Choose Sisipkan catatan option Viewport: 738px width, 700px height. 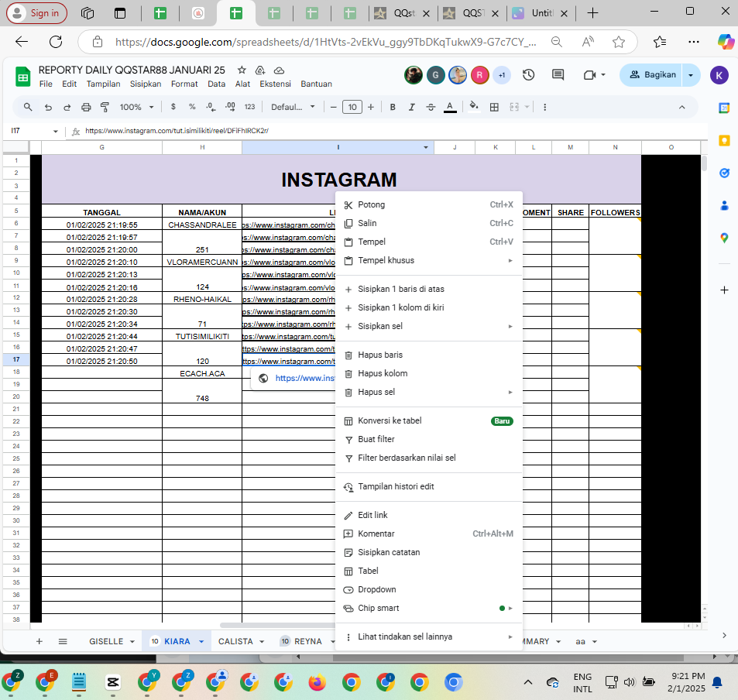pos(429,552)
